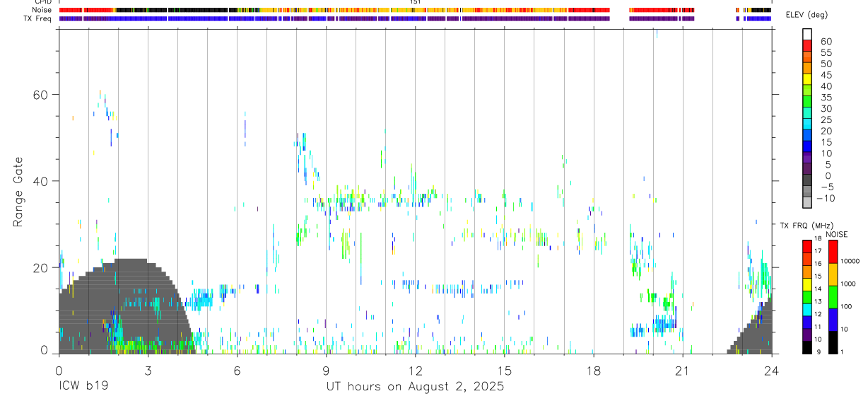This screenshot has height=401, width=868.
Task: Click hour tick label "6" on time axis
Action: coord(237,370)
